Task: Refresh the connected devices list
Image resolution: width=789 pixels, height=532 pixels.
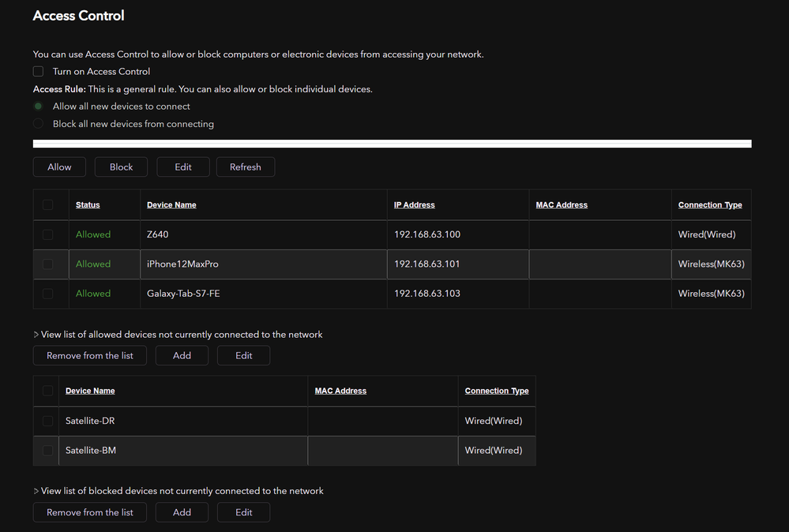Action: tap(245, 167)
